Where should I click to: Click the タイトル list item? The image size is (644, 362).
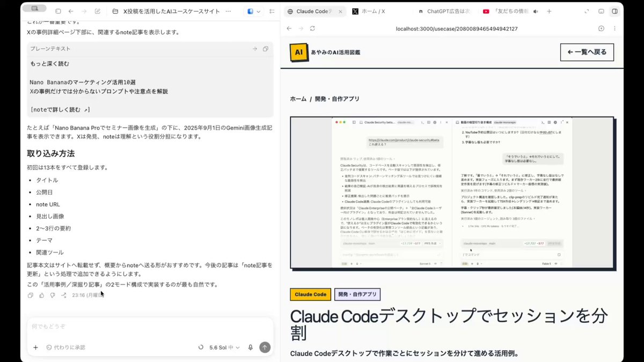(47, 180)
